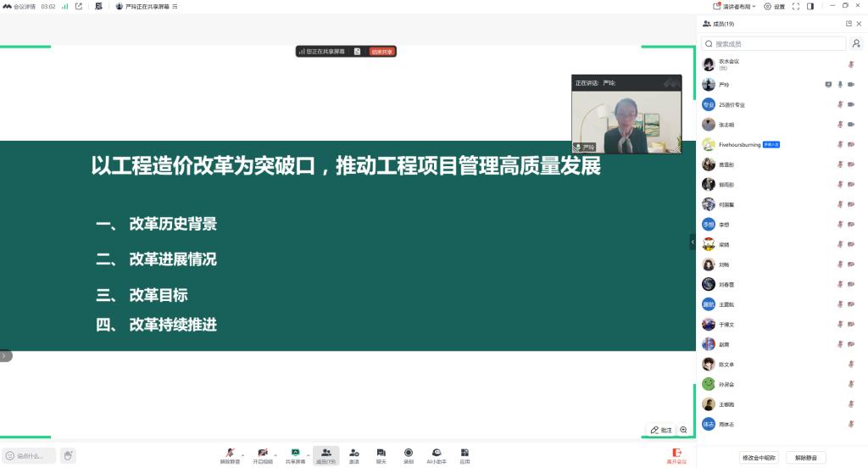Click the raise-hand emoji icon
Viewport: 868px width, 468px height.
pyautogui.click(x=68, y=456)
